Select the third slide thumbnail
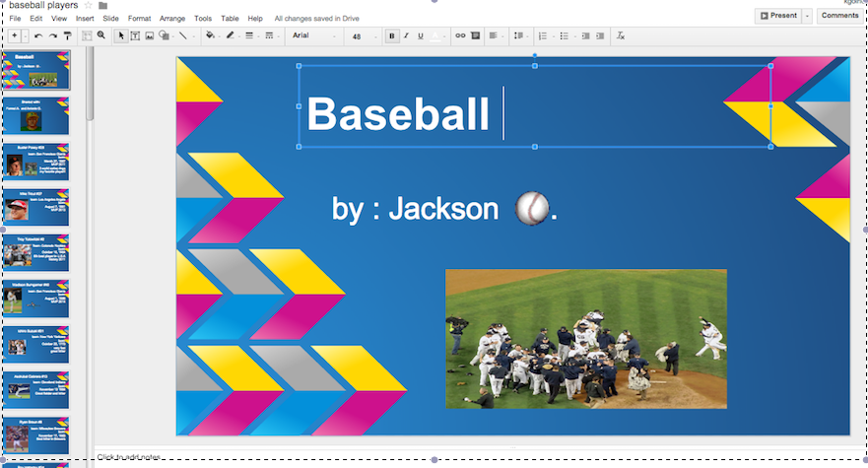 tap(36, 162)
